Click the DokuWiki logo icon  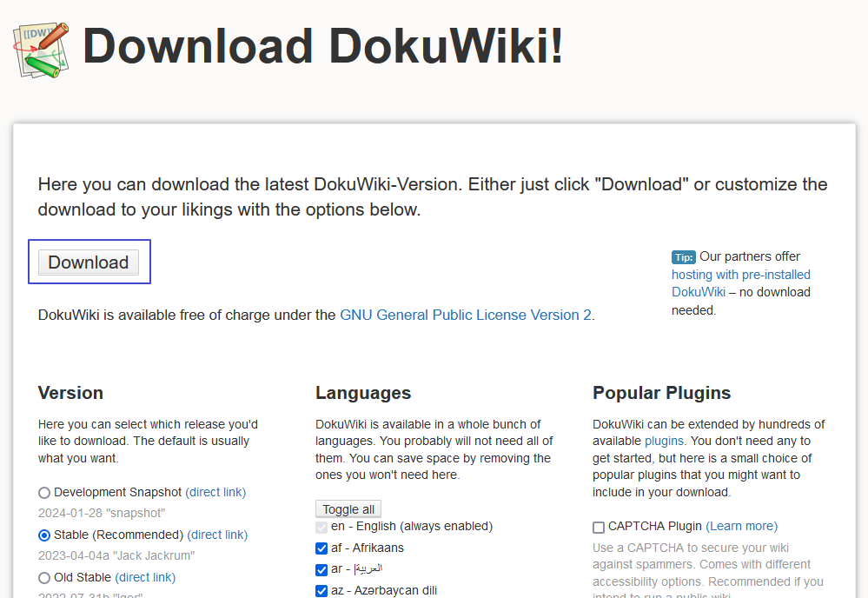point(41,50)
